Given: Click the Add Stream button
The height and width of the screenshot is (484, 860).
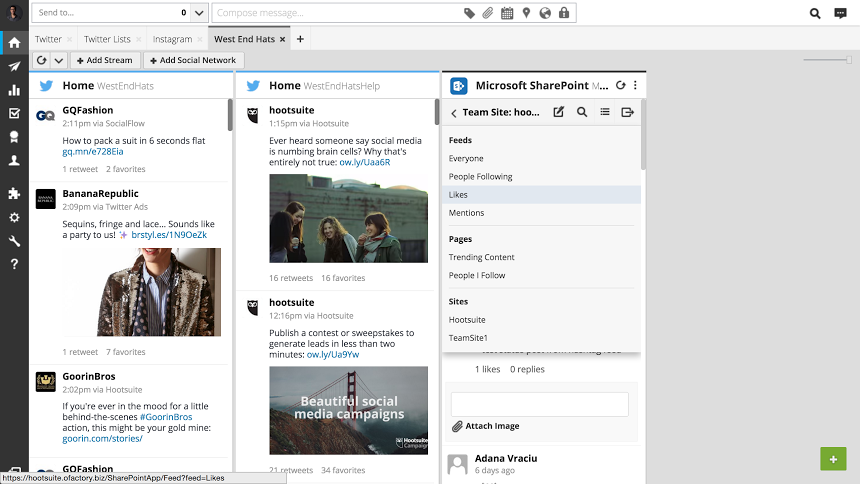Looking at the screenshot, I should point(105,60).
